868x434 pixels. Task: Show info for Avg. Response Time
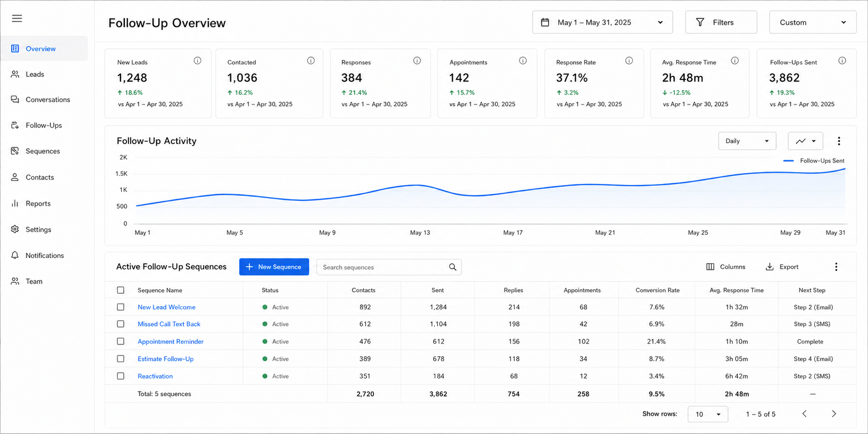coord(735,61)
